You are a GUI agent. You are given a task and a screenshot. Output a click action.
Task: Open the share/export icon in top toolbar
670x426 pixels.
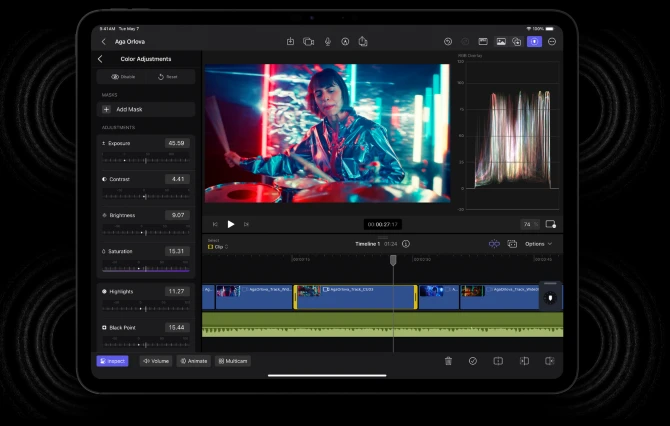363,42
